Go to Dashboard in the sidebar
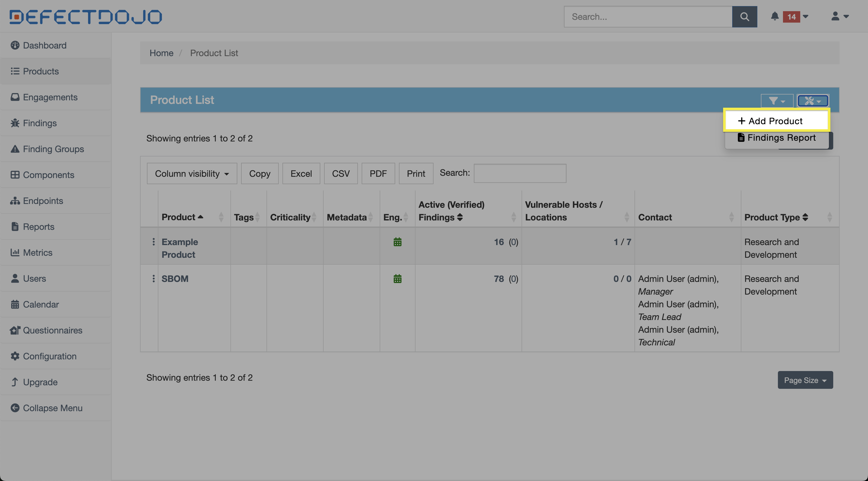This screenshot has width=868, height=481. (56, 45)
